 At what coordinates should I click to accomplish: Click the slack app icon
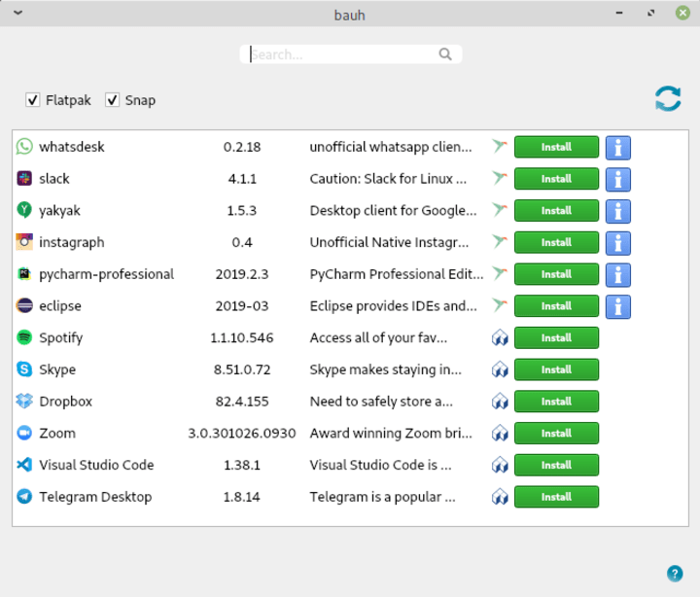pyautogui.click(x=24, y=178)
